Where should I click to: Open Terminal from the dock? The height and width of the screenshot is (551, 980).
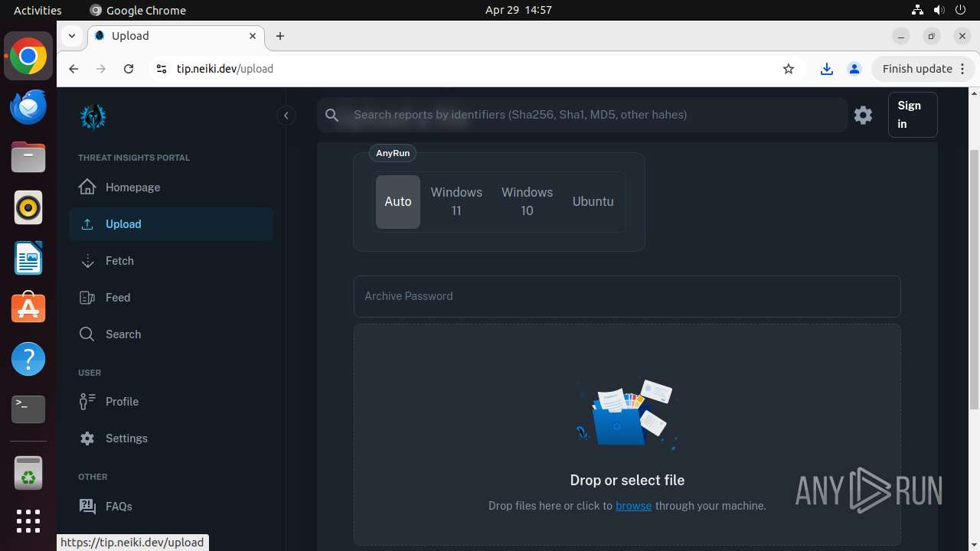[28, 409]
